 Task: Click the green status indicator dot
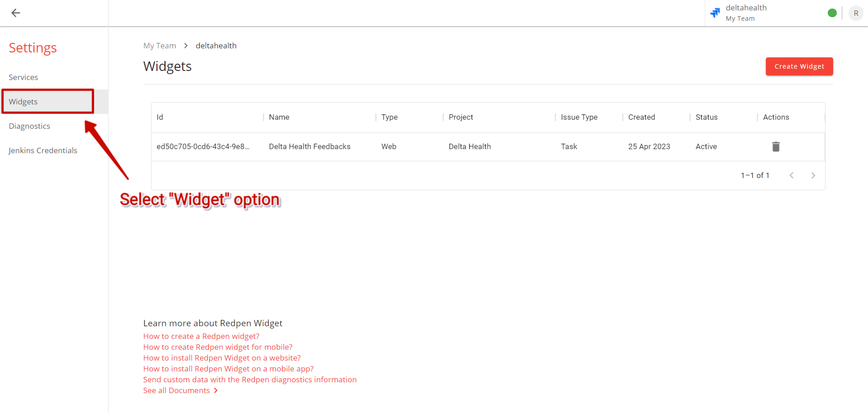tap(832, 13)
